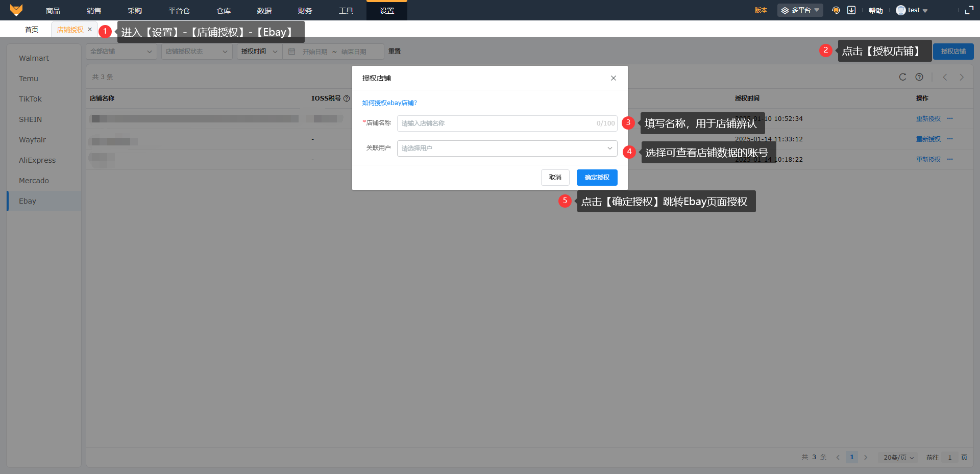
Task: Select Wayfair in the platform sidebar
Action: point(44,140)
